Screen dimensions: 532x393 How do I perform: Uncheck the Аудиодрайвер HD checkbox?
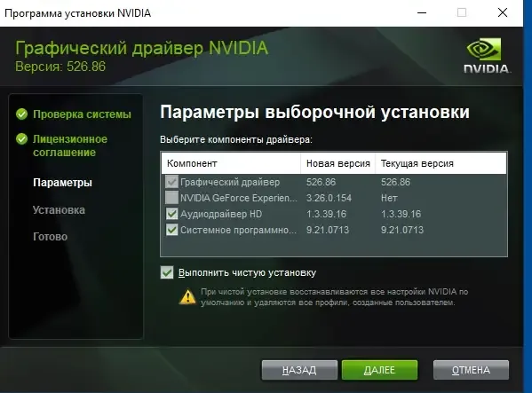171,214
